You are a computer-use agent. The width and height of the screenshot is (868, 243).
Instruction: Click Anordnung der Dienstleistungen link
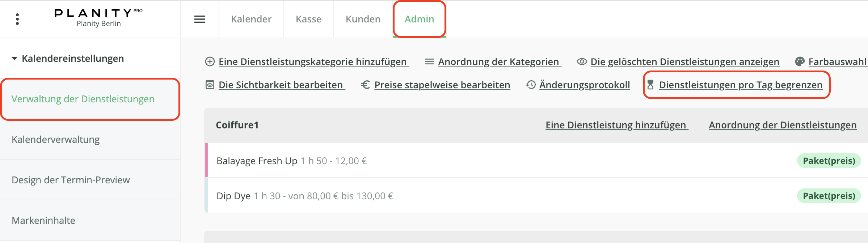(x=783, y=125)
